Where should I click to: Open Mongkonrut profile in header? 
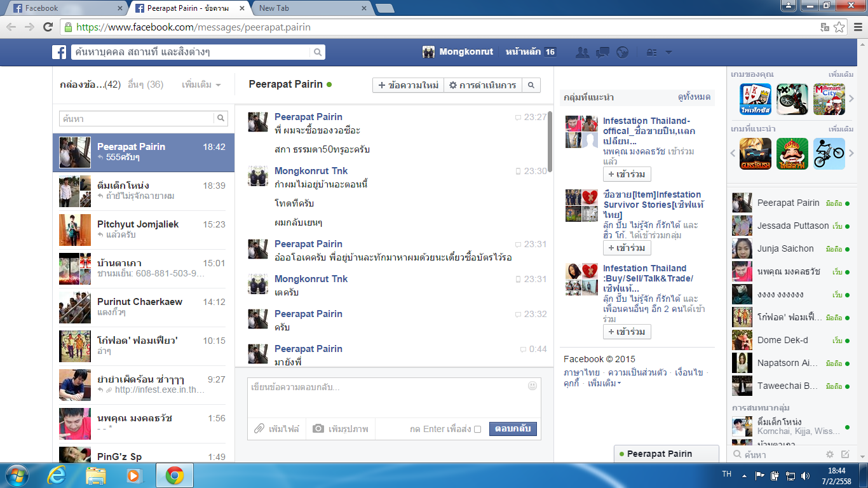458,52
